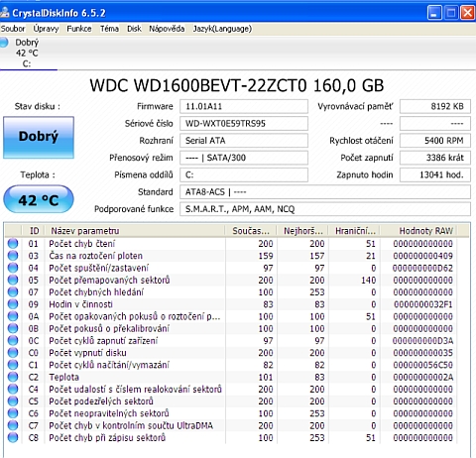The width and height of the screenshot is (476, 458).
Task: Click RAW value 000000000409
Action: [x=422, y=256]
